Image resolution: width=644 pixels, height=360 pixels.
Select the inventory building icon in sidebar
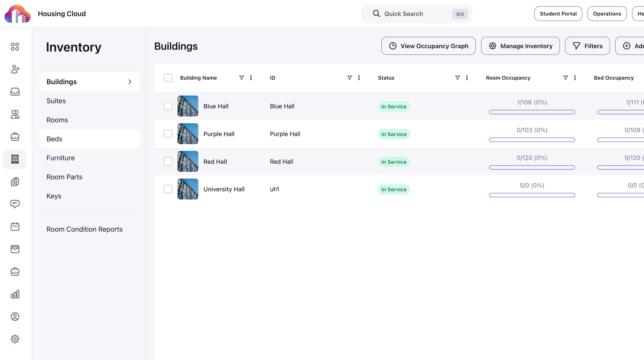pos(15,159)
